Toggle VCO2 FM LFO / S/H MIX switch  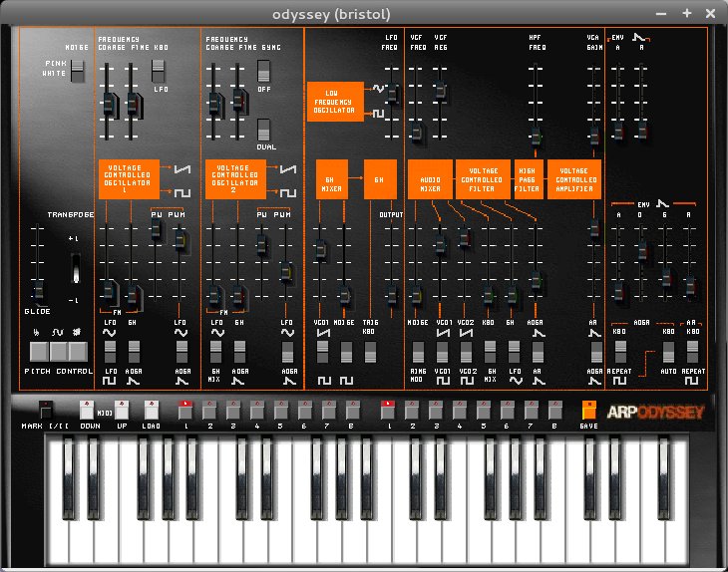tap(215, 352)
